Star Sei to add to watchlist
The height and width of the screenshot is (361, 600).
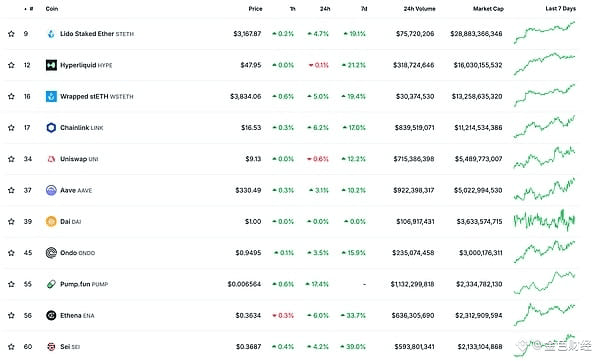point(11,347)
